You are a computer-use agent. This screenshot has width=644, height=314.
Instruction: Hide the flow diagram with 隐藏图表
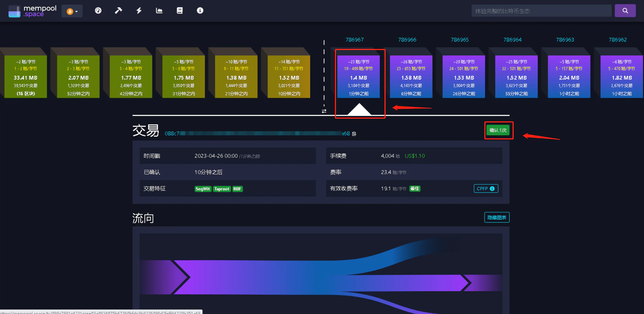point(497,217)
